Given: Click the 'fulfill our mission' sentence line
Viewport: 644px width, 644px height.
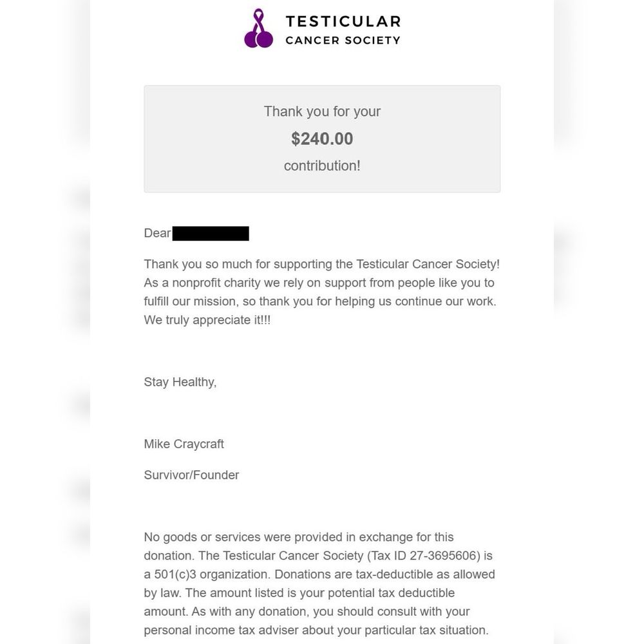Looking at the screenshot, I should click(320, 301).
